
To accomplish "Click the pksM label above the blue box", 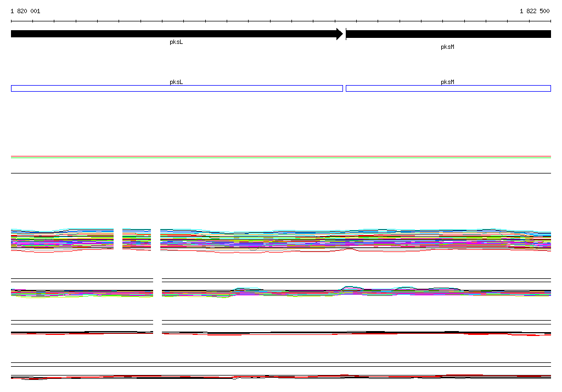I will pyautogui.click(x=447, y=82).
